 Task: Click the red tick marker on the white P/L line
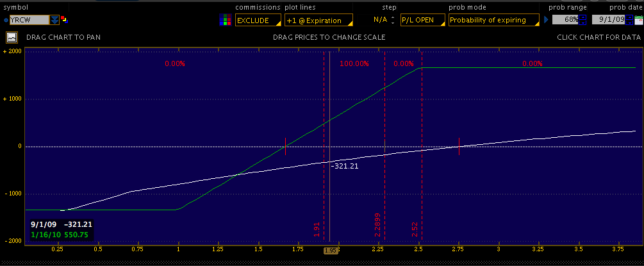[459, 145]
